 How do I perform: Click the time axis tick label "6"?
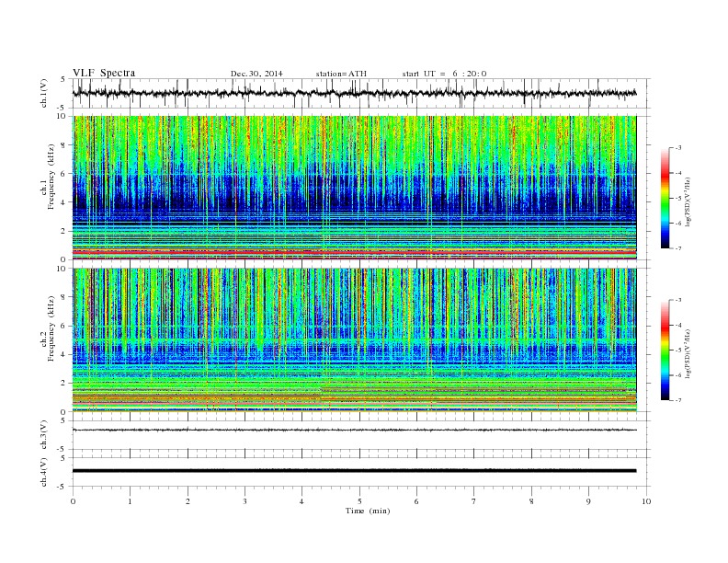[x=416, y=501]
